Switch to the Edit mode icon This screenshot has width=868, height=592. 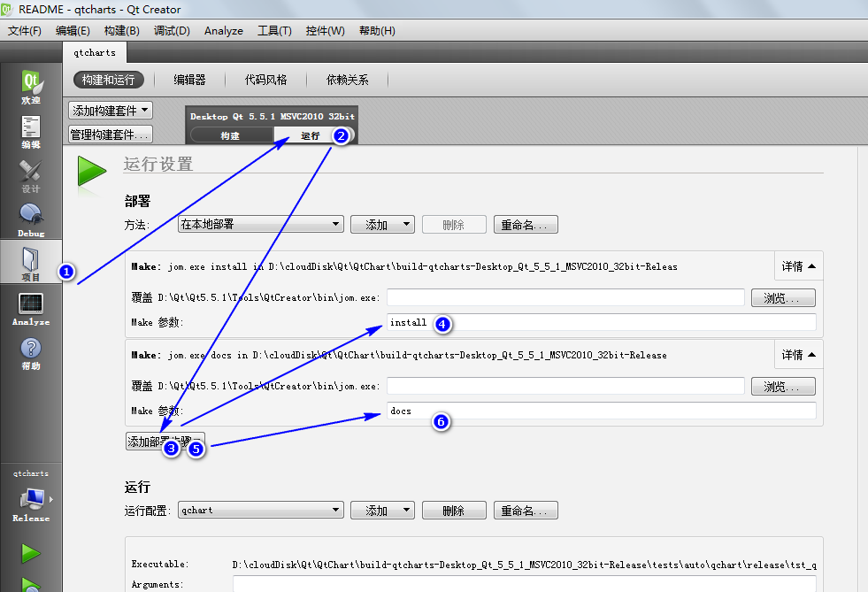point(31,132)
